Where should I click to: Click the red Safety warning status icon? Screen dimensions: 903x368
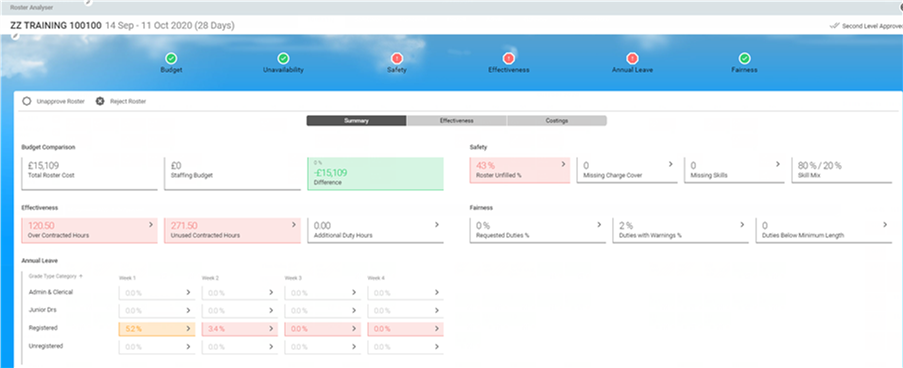(397, 58)
